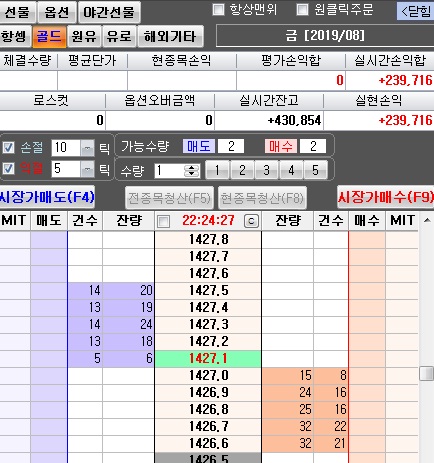Select price row 1427.5

pyautogui.click(x=208, y=291)
